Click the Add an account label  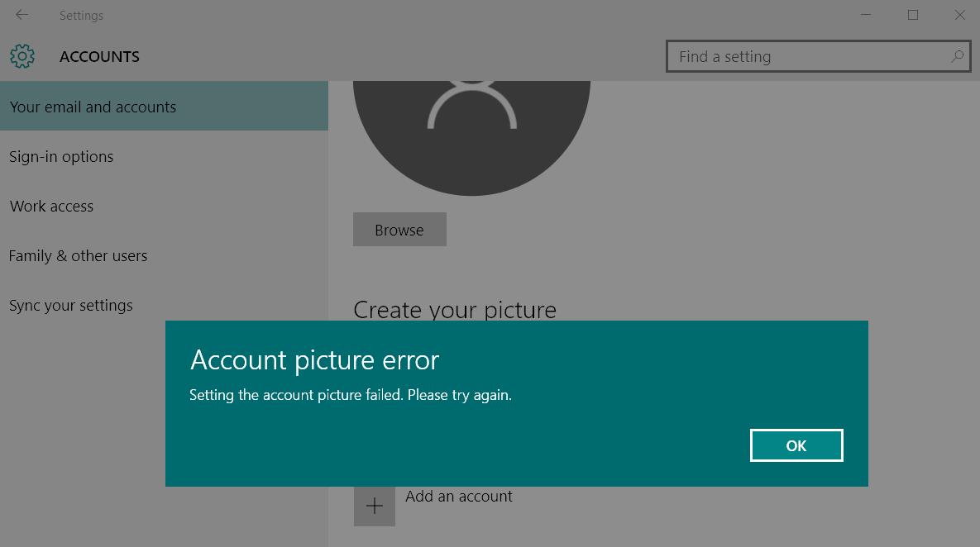[459, 497]
